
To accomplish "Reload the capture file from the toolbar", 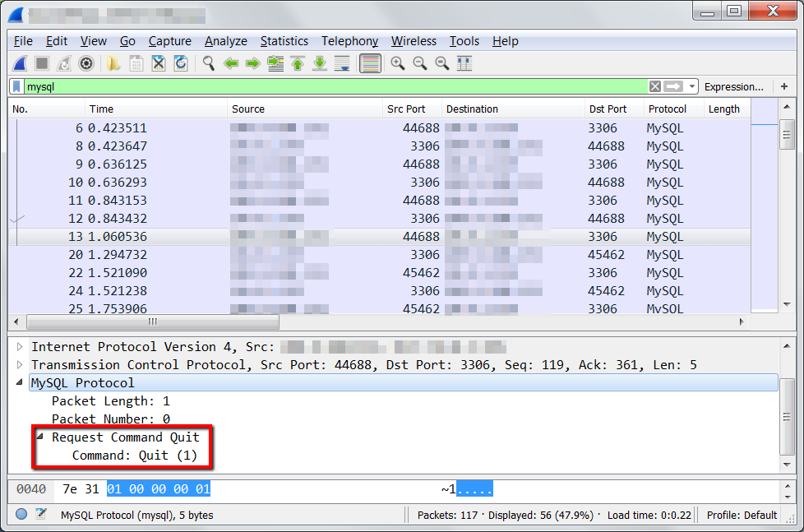I will [181, 63].
